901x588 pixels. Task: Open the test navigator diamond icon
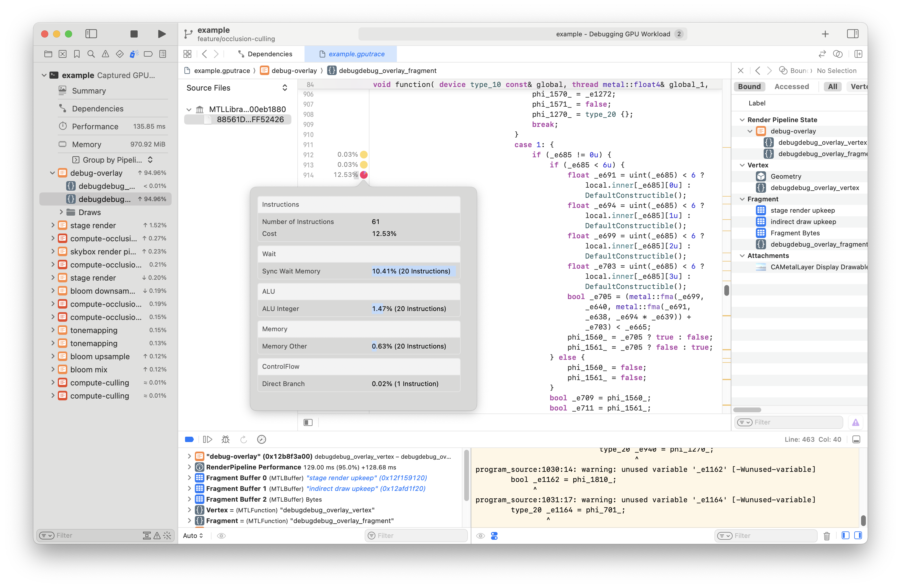[x=120, y=54]
